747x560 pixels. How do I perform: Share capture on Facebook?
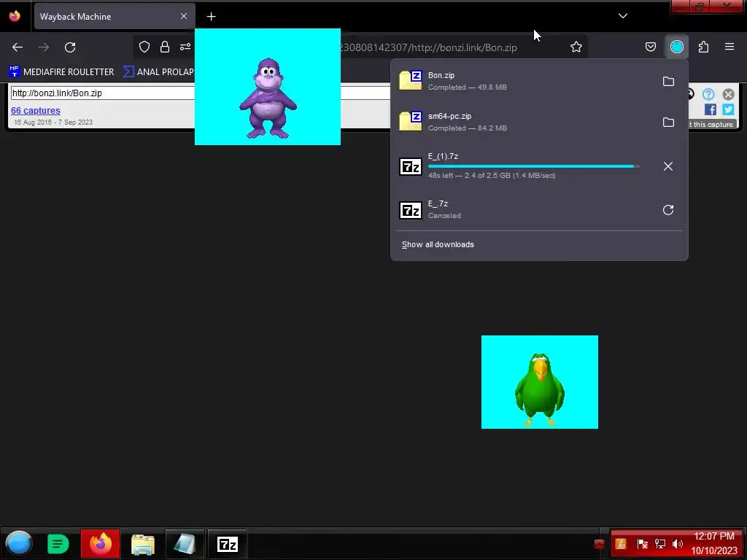pos(711,109)
